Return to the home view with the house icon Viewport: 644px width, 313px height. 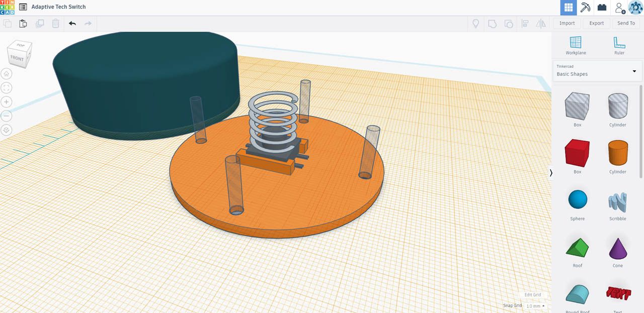pos(6,73)
